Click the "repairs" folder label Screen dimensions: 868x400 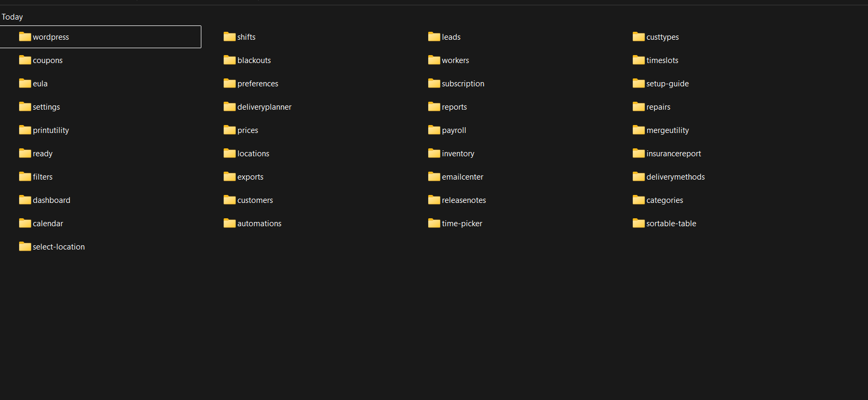pos(658,107)
